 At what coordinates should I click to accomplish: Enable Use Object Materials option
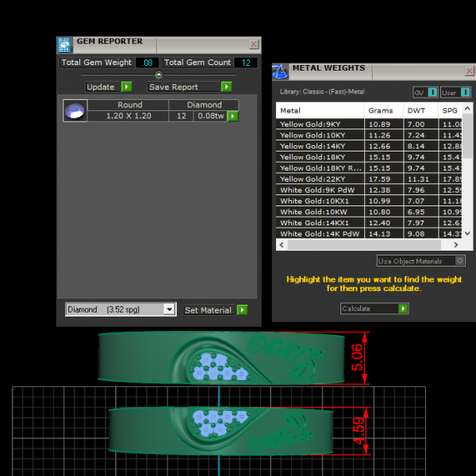click(x=460, y=261)
